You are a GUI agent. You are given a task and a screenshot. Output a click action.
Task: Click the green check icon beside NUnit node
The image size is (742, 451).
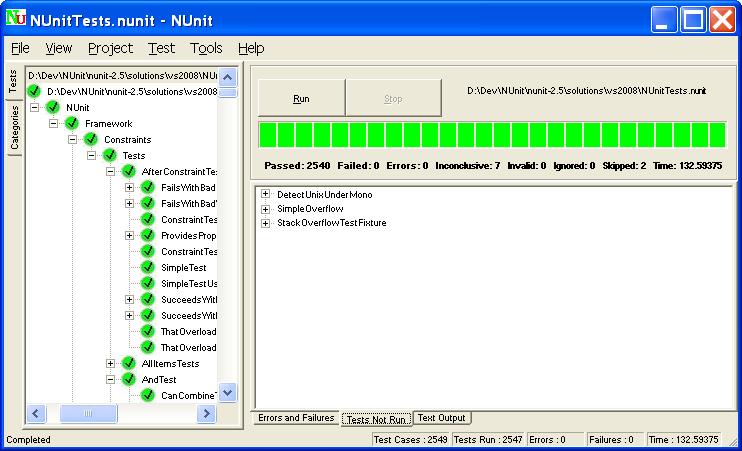click(53, 107)
